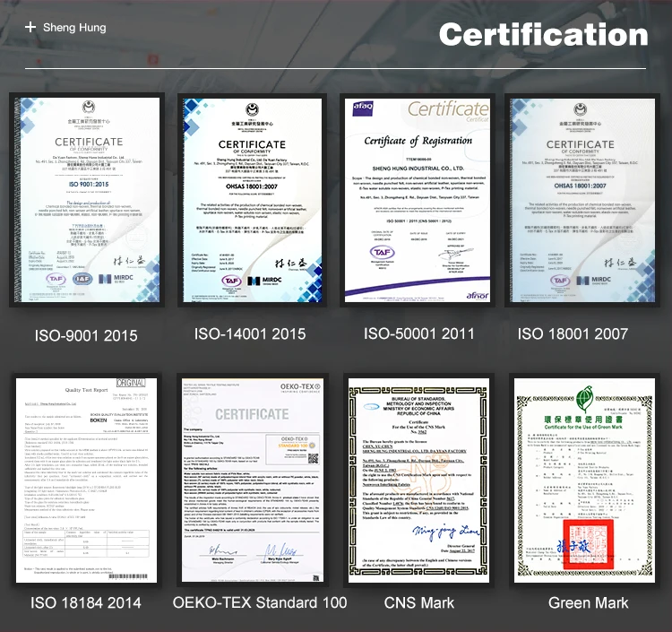Select the OEKO-TEX Standard 100 caption

[260, 602]
